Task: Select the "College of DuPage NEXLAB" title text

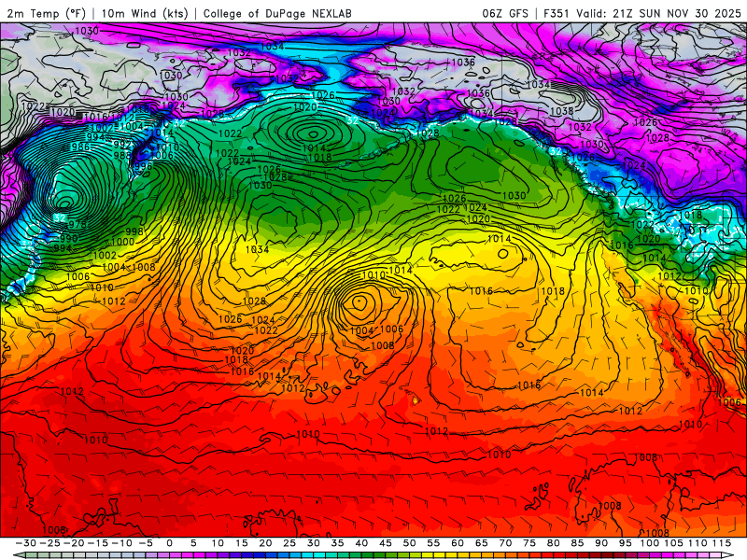Action: click(x=277, y=13)
